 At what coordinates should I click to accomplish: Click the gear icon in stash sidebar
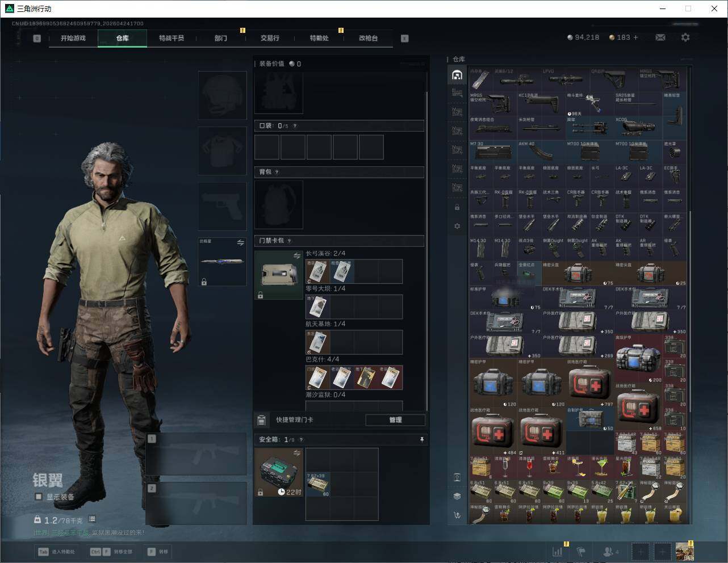pos(457,226)
